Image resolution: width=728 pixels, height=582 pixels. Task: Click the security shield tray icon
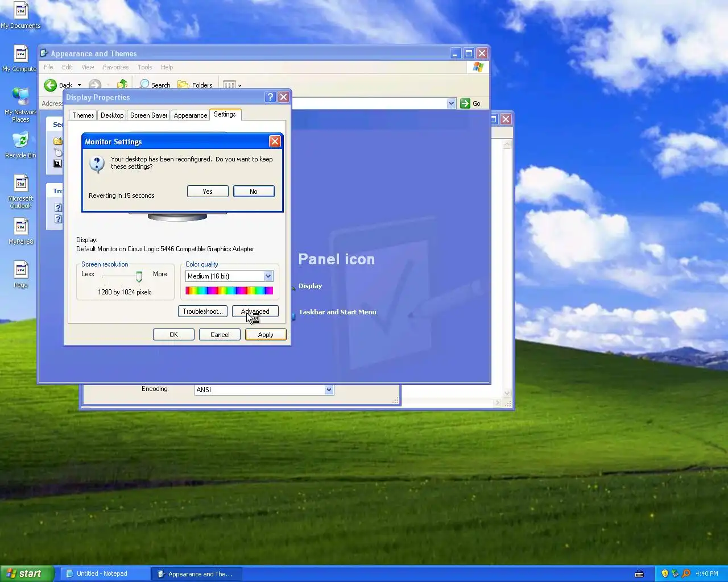click(x=665, y=573)
